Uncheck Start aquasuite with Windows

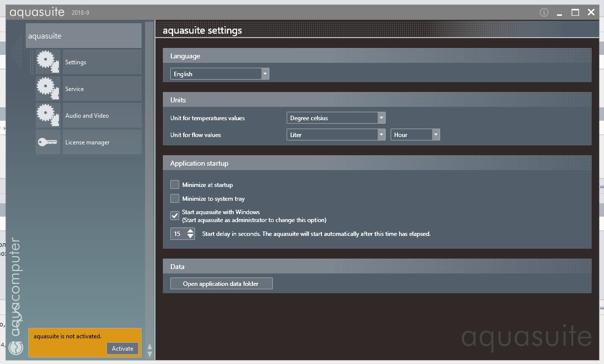point(175,216)
